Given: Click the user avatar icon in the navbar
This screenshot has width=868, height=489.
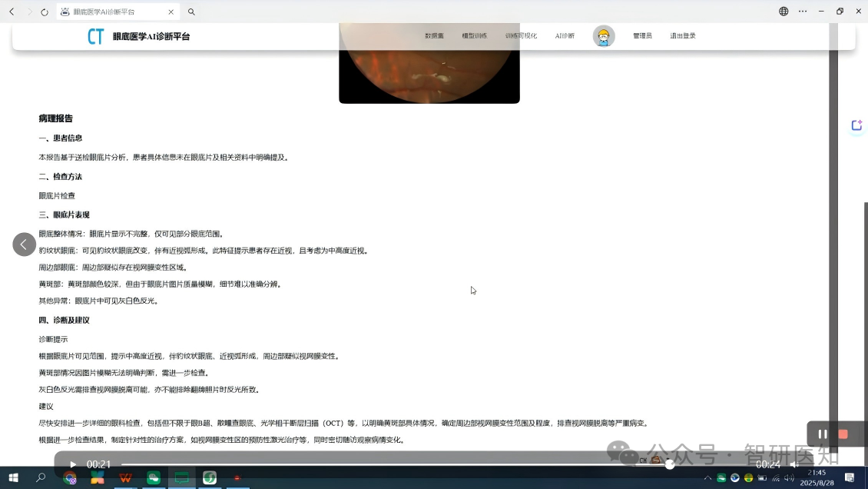Looking at the screenshot, I should click(x=604, y=35).
